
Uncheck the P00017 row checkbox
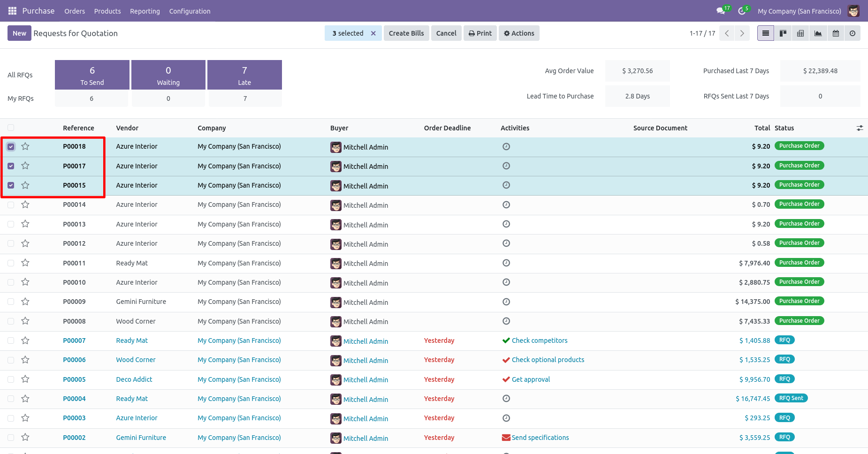tap(11, 166)
